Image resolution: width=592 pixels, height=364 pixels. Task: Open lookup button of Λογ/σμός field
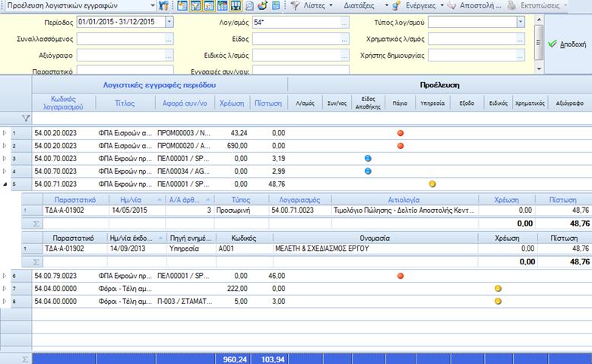tap(344, 23)
